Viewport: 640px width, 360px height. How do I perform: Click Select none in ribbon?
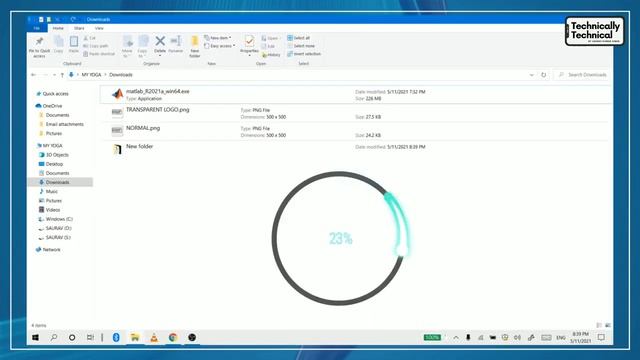pyautogui.click(x=301, y=46)
